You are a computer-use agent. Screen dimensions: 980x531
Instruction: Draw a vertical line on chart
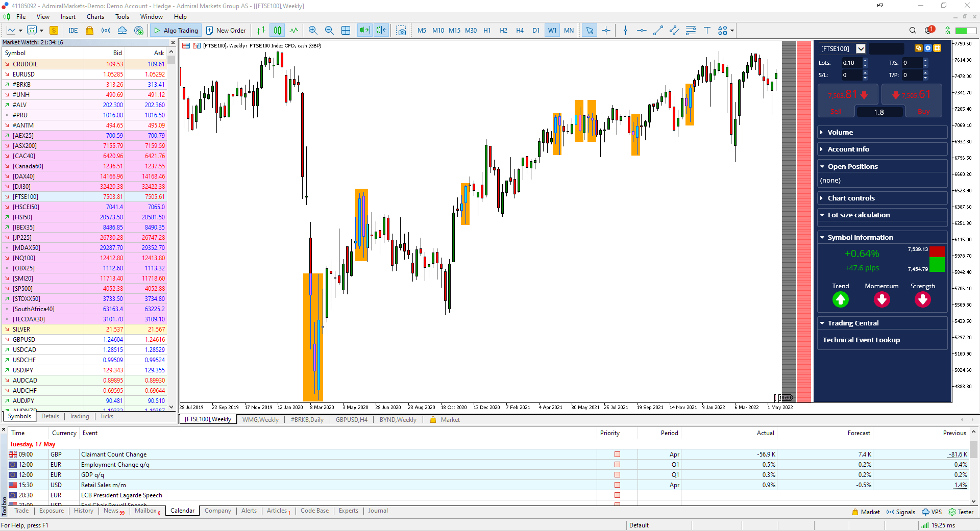(625, 31)
